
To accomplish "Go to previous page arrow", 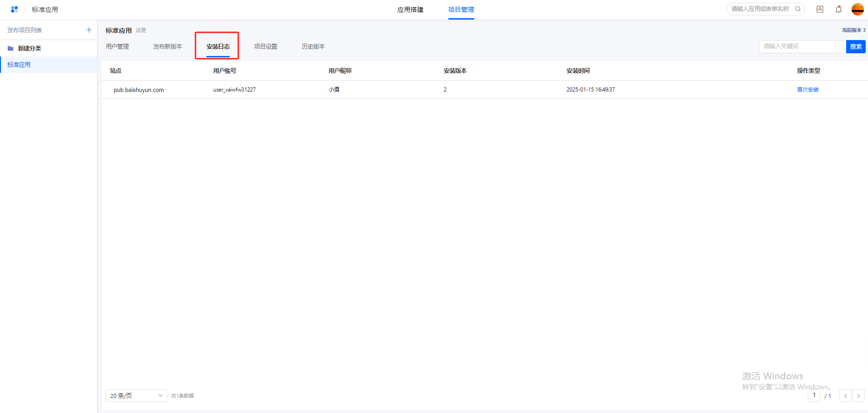I will (845, 396).
